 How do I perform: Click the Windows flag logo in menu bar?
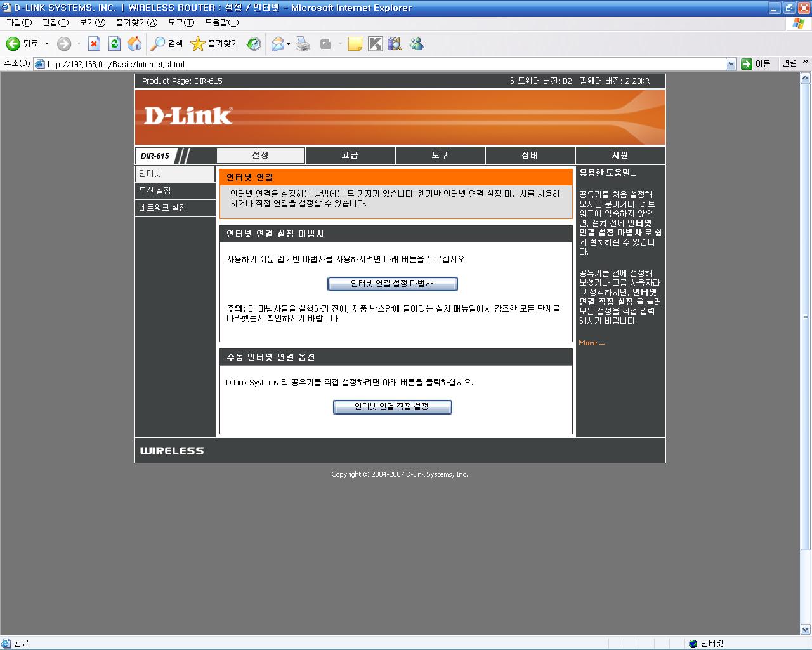(799, 23)
